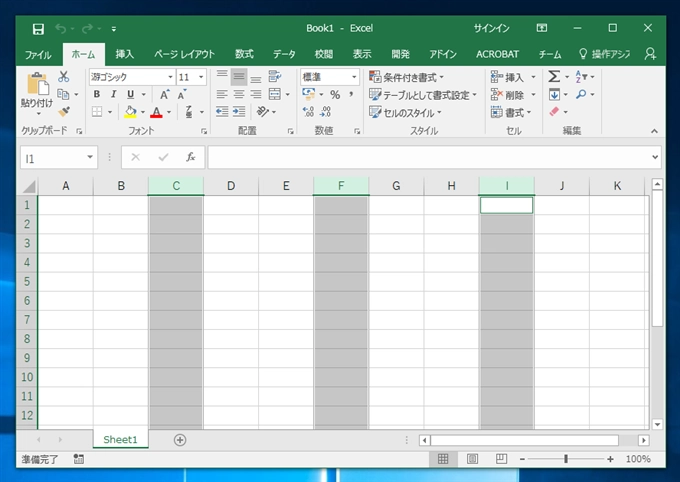Open the ACROBAT ribbon tab
This screenshot has width=680, height=482.
coord(497,54)
